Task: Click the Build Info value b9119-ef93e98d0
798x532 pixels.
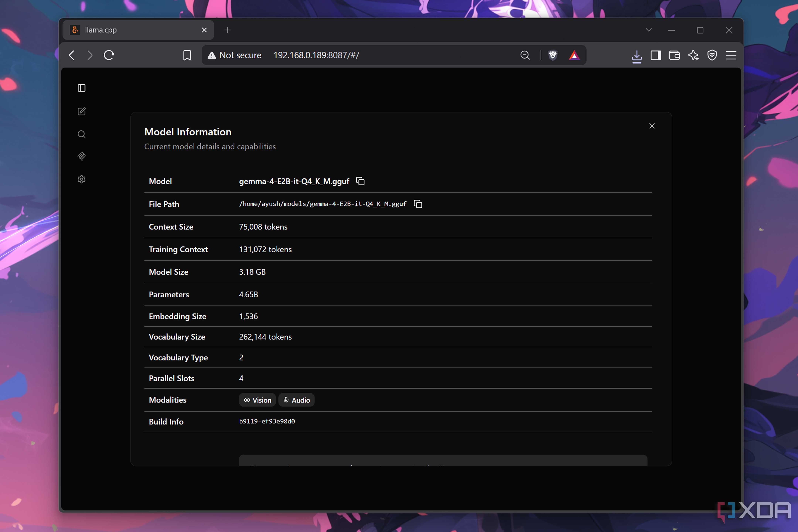Action: tap(267, 421)
